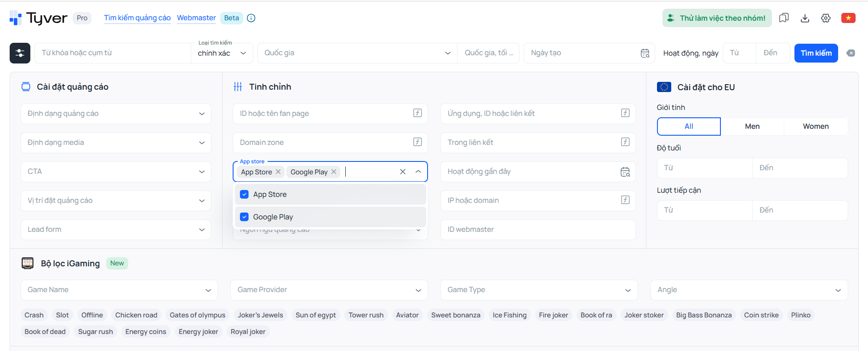Select the All gender option

[x=689, y=127]
